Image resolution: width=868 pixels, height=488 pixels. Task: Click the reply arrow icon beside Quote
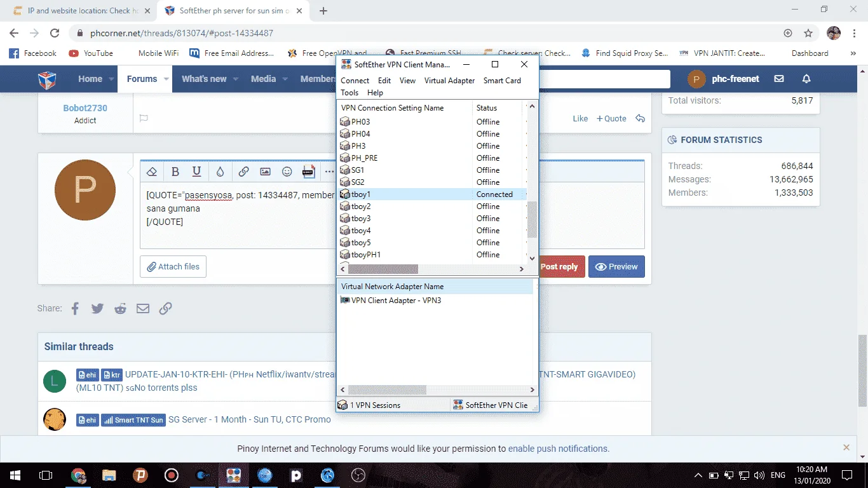pyautogui.click(x=641, y=118)
